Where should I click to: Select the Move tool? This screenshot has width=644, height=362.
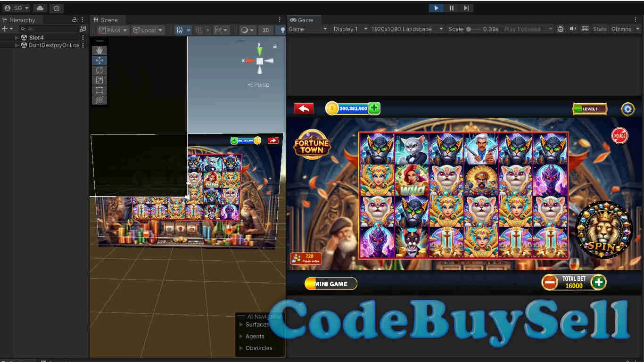(x=99, y=60)
